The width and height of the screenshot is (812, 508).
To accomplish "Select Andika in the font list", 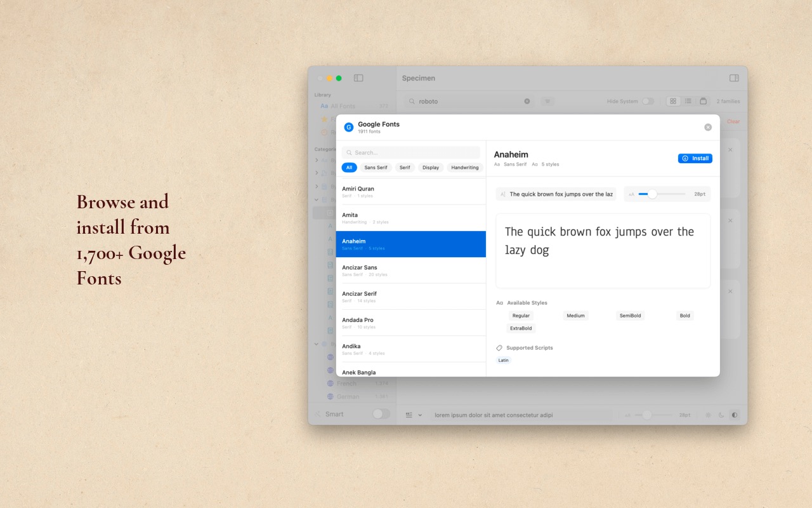I will click(411, 349).
